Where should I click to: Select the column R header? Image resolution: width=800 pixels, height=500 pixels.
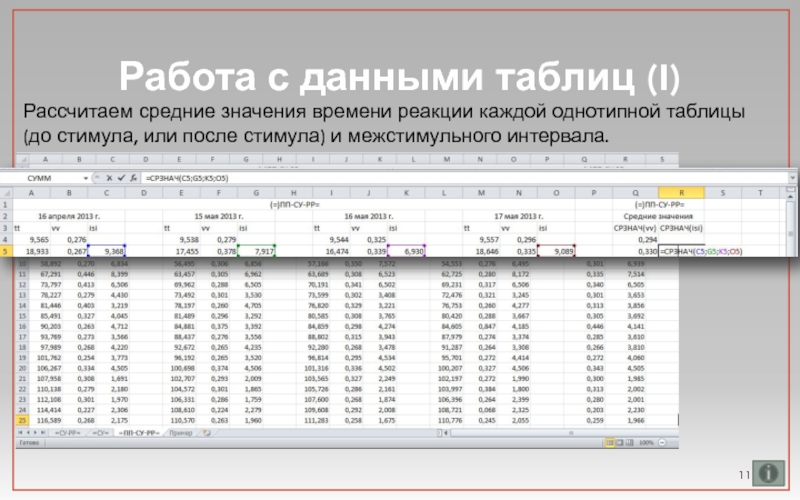tap(681, 191)
